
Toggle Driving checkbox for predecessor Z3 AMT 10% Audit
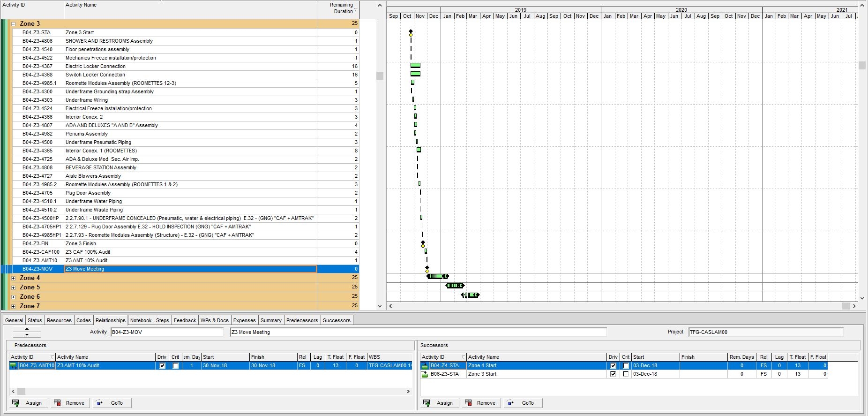click(x=162, y=366)
